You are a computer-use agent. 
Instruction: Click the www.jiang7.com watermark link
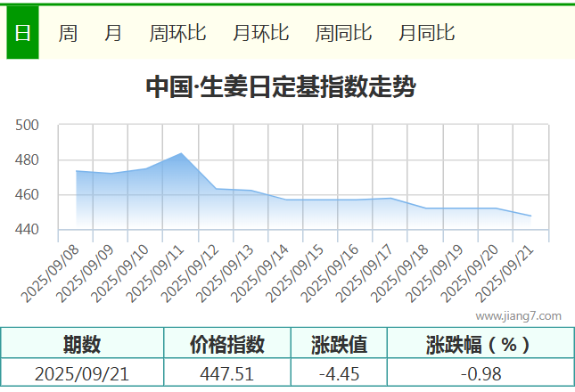(519, 315)
